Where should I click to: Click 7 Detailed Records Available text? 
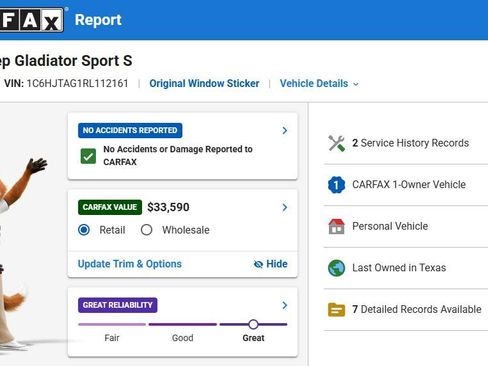coord(417,309)
